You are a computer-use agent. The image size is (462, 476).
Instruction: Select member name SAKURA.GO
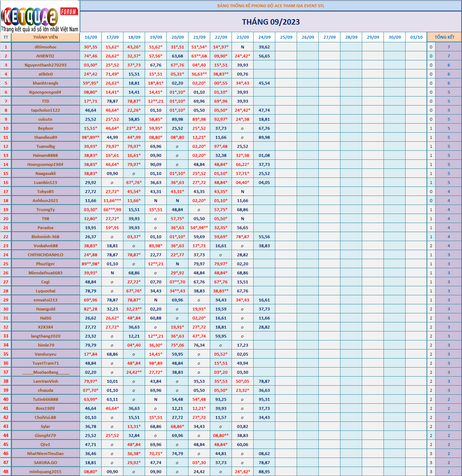46,463
